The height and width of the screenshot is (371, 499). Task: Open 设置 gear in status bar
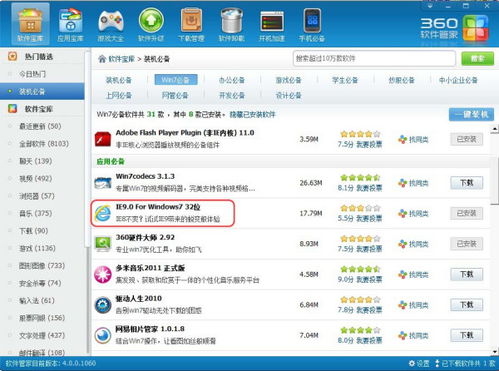pos(419,363)
